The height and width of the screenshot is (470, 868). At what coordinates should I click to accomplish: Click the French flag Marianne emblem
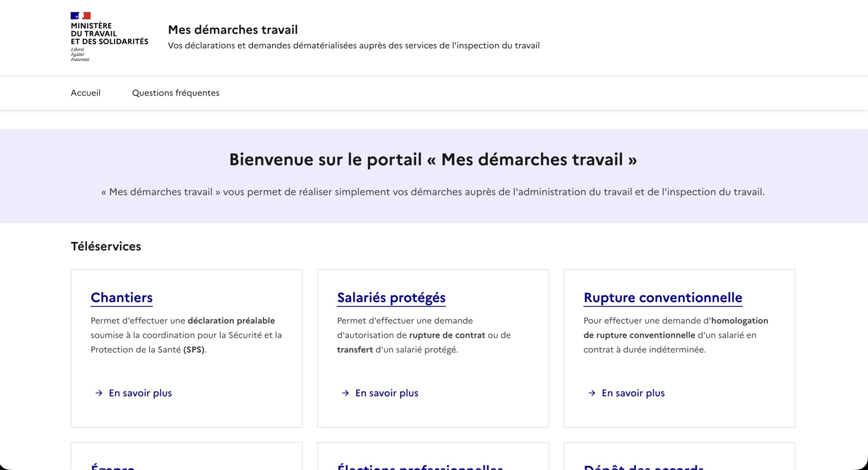click(x=81, y=16)
